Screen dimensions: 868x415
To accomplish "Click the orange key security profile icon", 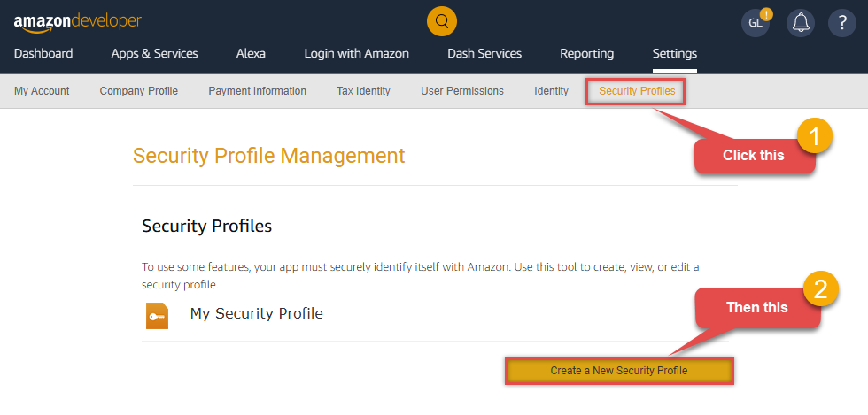I will pos(158,315).
